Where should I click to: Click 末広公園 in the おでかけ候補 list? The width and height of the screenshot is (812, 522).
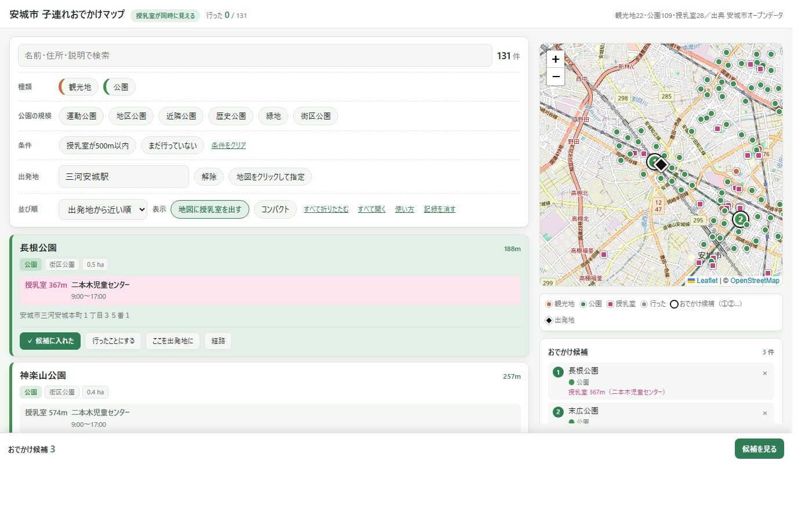[583, 411]
